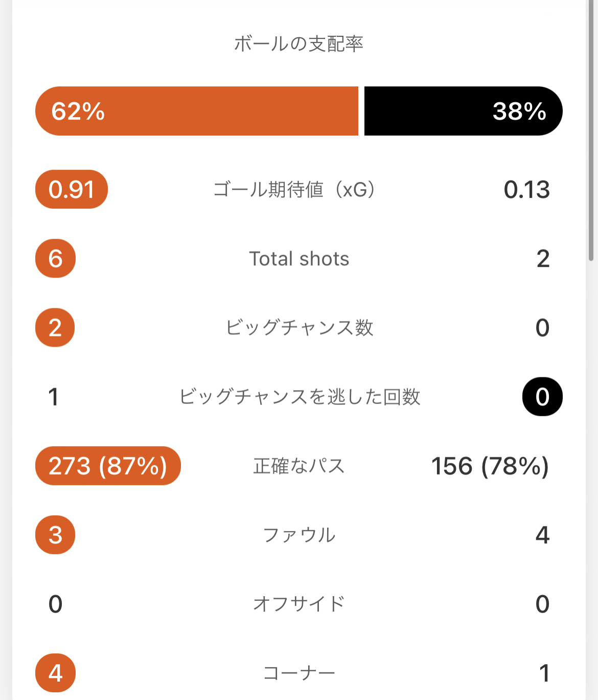This screenshot has width=598, height=700.
Task: Select the orange 2 big chances badge
Action: coord(55,328)
